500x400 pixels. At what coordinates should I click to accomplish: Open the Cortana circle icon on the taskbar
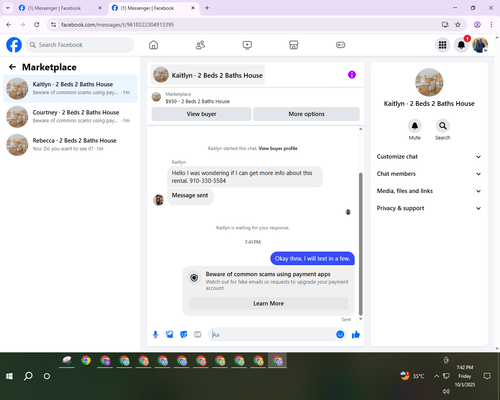pos(47,376)
